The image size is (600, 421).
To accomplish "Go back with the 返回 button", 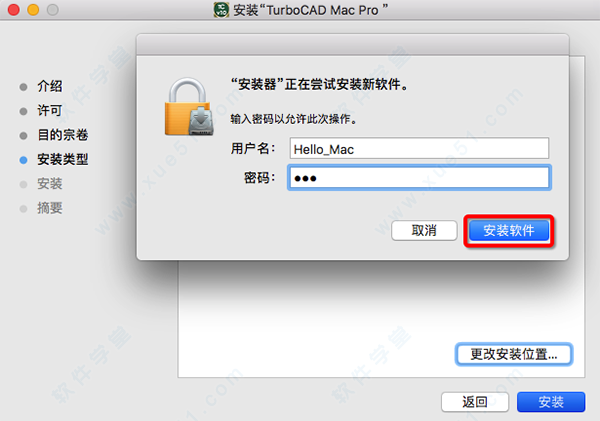I will 475,402.
